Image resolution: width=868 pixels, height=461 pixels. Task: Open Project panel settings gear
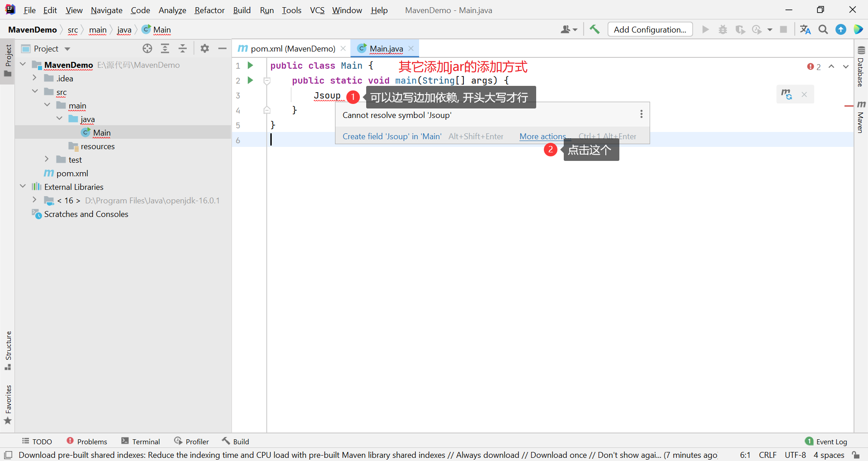tap(205, 48)
